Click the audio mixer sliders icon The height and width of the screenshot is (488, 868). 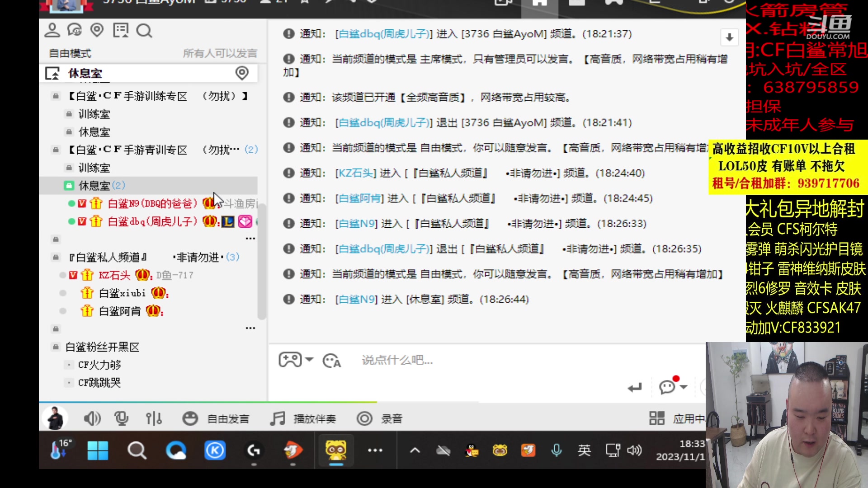pyautogui.click(x=154, y=418)
